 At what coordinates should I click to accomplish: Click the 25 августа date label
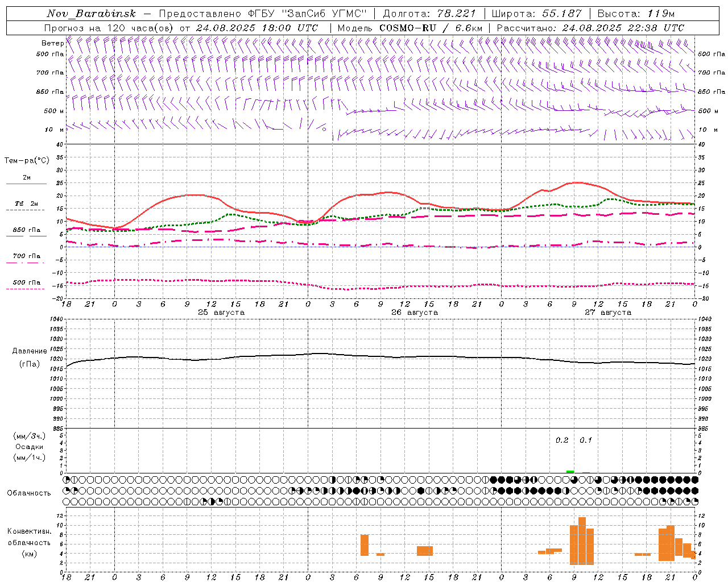(x=221, y=313)
